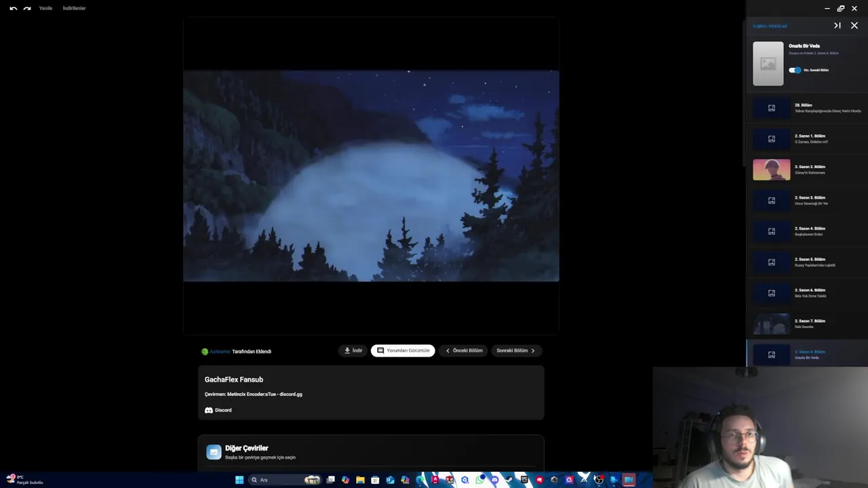Open Copilot icon on the taskbar
This screenshot has width=868, height=488.
tap(345, 480)
